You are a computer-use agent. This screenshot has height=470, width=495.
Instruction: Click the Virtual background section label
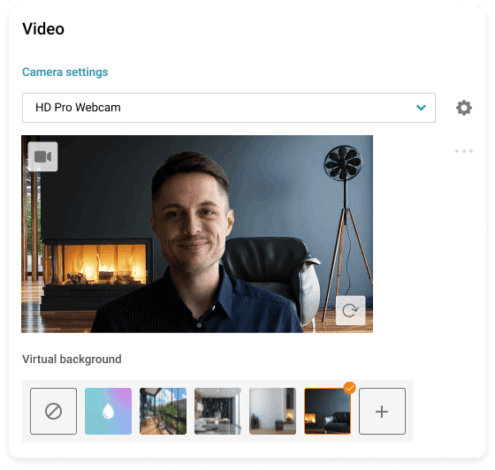pos(72,359)
